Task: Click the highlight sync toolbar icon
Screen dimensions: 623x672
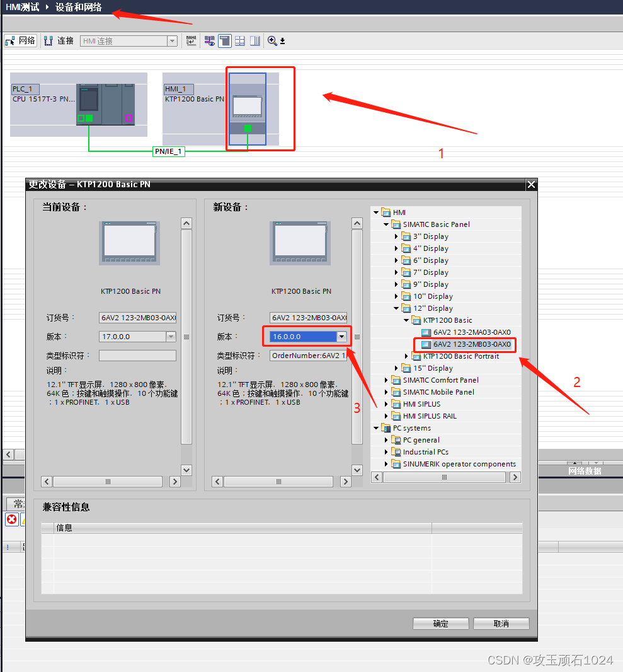Action: pyautogui.click(x=210, y=41)
